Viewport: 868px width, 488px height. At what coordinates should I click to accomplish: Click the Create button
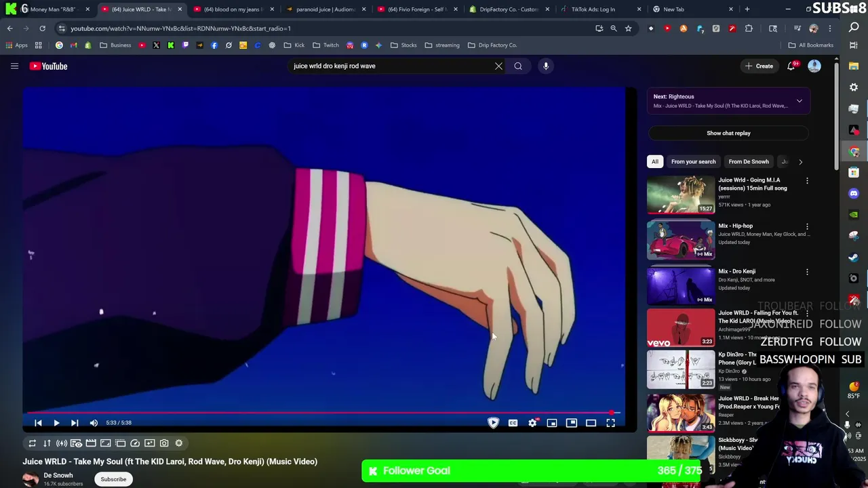759,66
